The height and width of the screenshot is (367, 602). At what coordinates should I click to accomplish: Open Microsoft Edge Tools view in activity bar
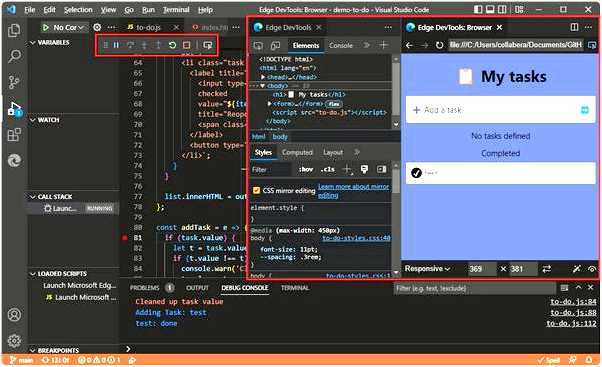(x=14, y=160)
